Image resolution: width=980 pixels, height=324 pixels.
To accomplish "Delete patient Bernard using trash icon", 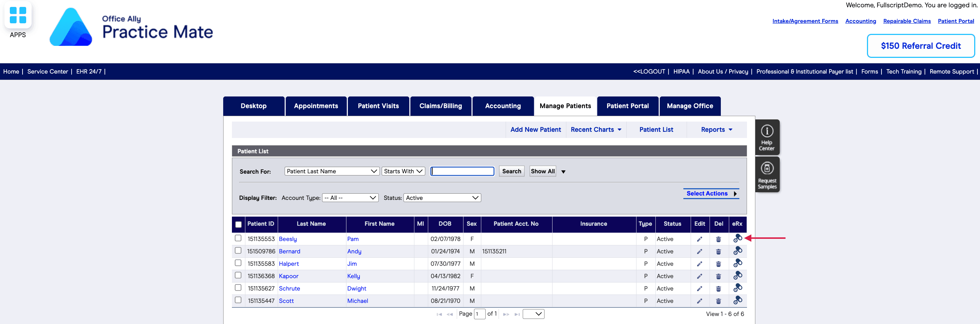I will (718, 252).
